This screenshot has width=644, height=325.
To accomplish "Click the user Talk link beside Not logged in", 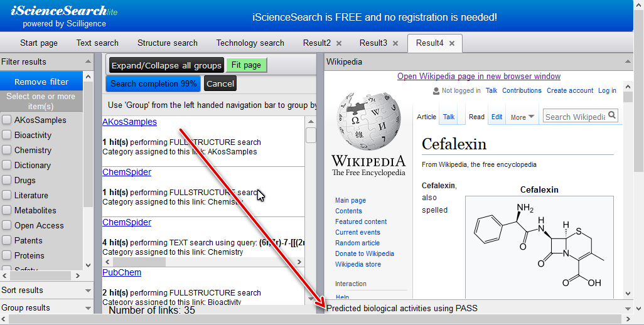I will 491,90.
